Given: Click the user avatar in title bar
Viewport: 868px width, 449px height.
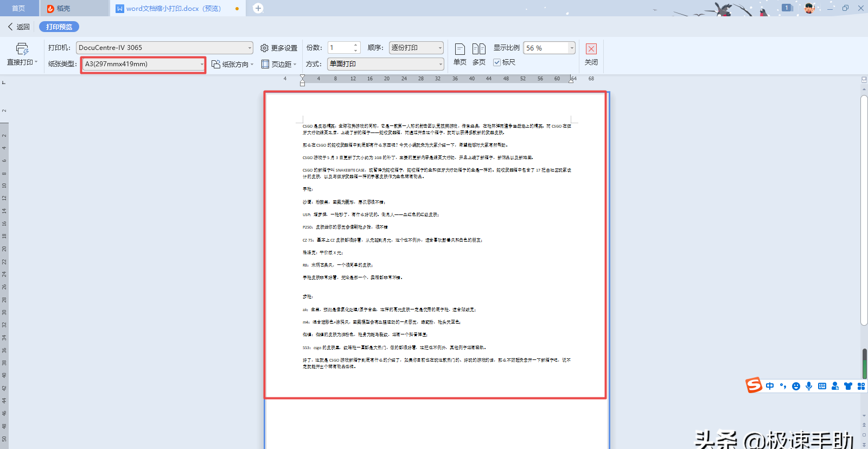Looking at the screenshot, I should tap(809, 8).
